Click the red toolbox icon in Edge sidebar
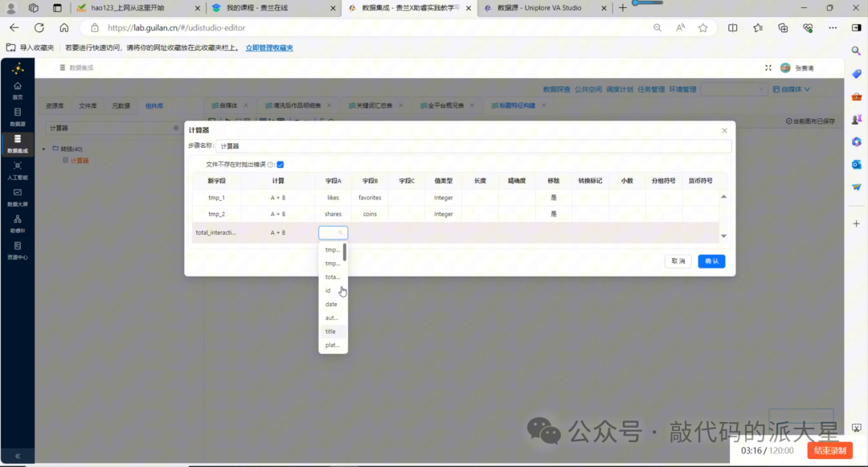The image size is (868, 467). [857, 96]
